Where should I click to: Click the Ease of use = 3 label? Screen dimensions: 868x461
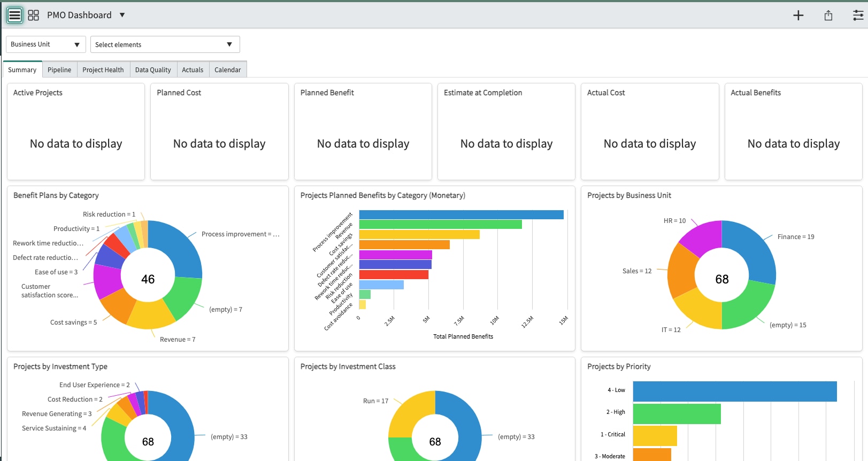56,272
